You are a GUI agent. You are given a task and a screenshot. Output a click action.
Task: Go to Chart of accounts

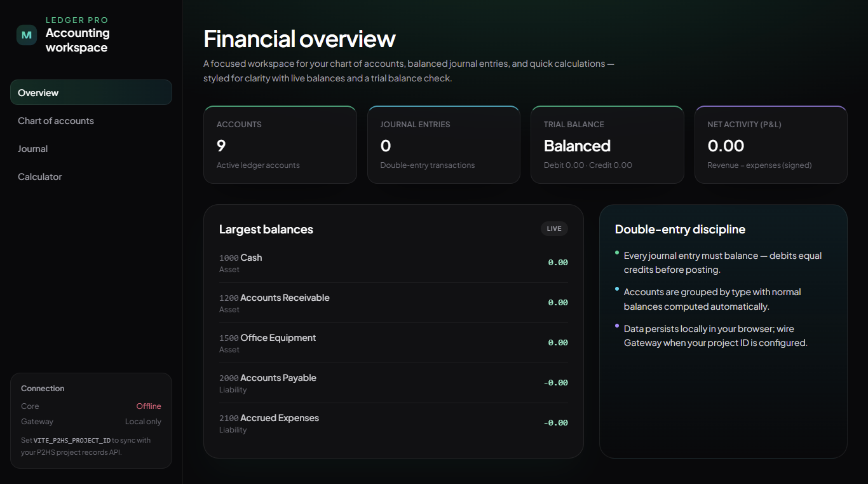pos(91,120)
